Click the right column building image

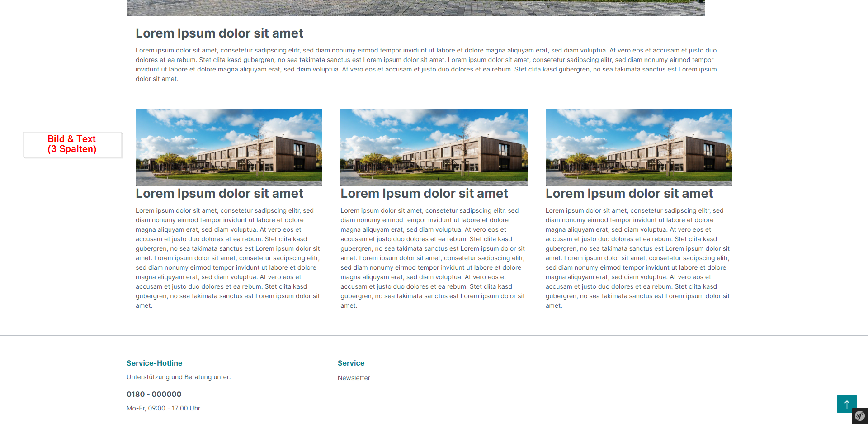point(638,147)
